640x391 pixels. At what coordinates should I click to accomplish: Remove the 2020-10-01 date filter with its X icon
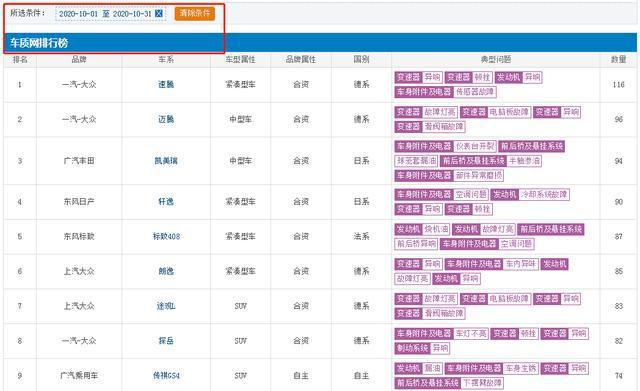pyautogui.click(x=159, y=13)
